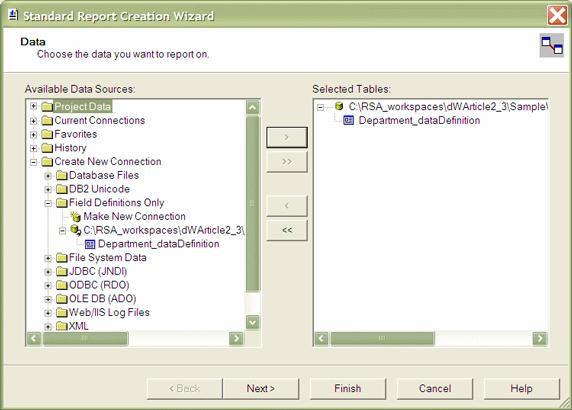572x410 pixels.
Task: Collapse the Create New Connection node
Action: pos(34,162)
